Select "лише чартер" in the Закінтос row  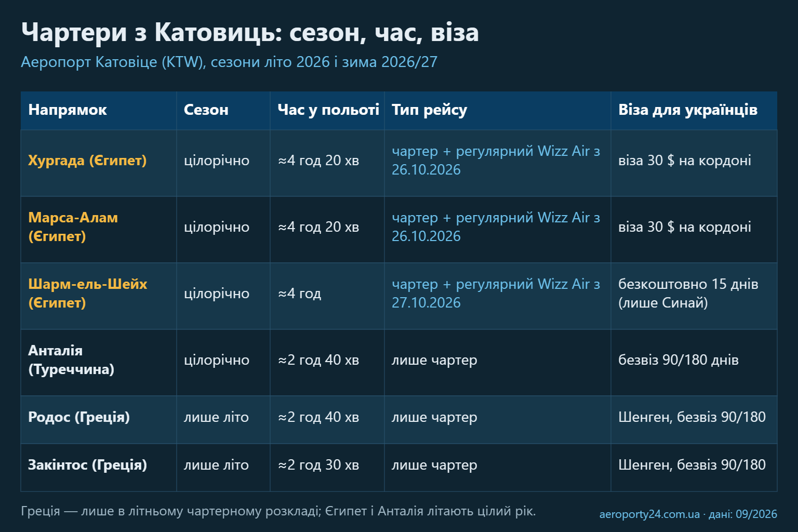coord(434,465)
